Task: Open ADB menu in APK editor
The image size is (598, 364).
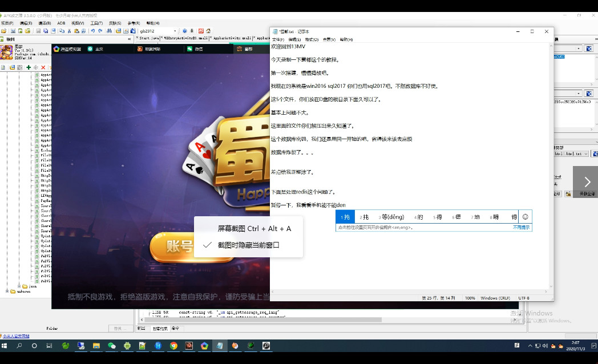Action: tap(61, 23)
